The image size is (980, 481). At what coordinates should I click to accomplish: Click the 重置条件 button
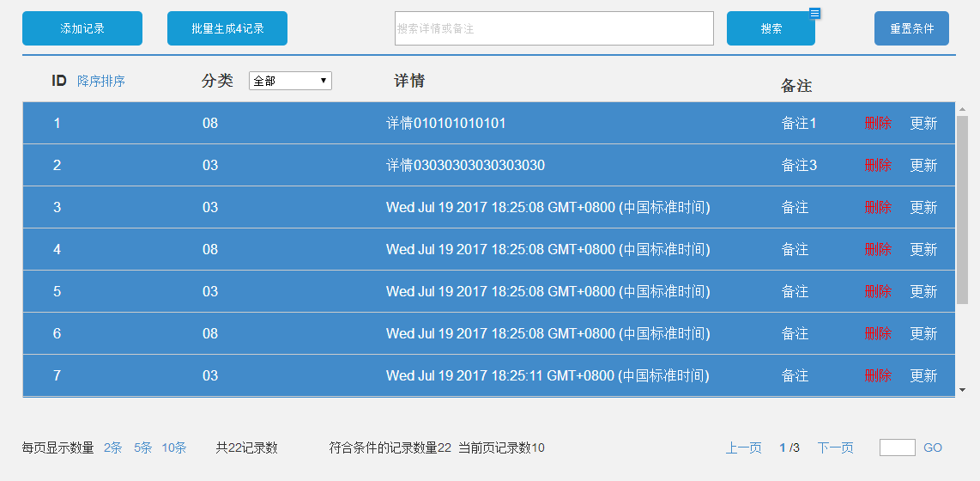coord(911,28)
